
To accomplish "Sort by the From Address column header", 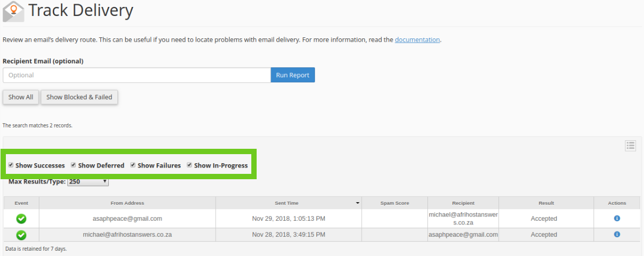I will click(127, 203).
